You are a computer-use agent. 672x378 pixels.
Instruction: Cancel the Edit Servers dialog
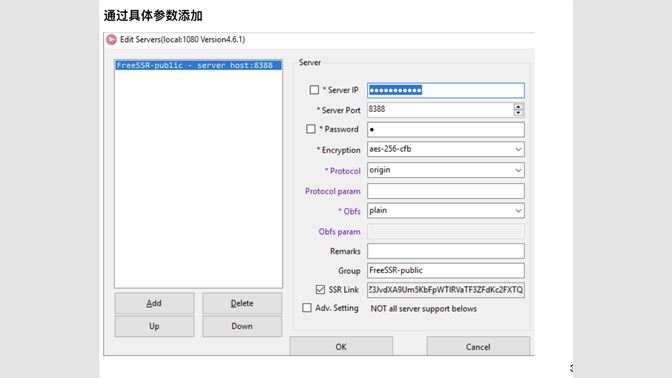click(x=478, y=346)
